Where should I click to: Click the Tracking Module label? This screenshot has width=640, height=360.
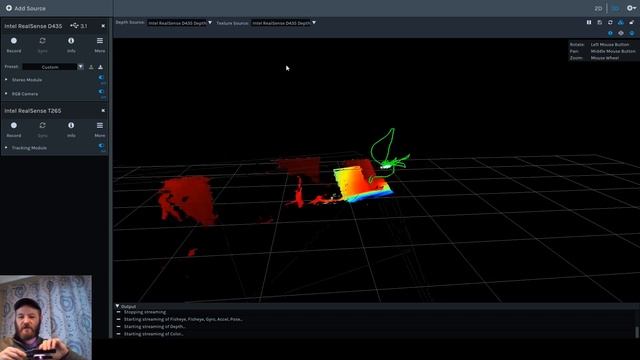29,147
